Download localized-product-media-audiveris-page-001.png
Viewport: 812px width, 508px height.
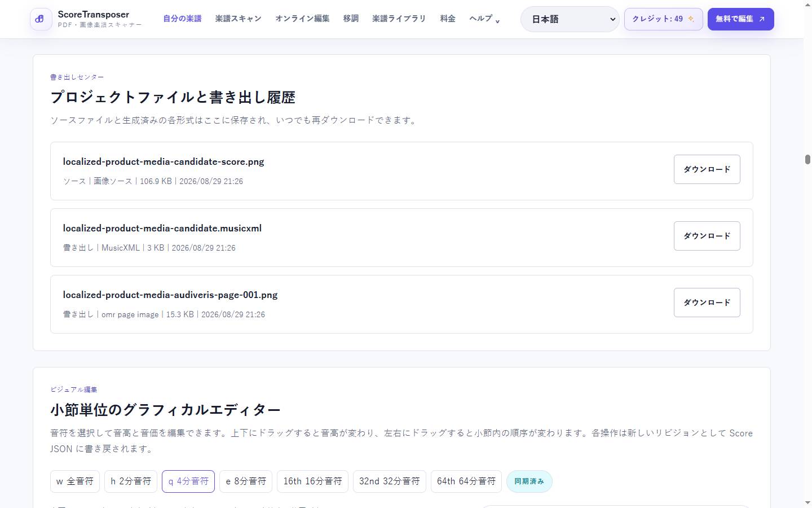707,303
